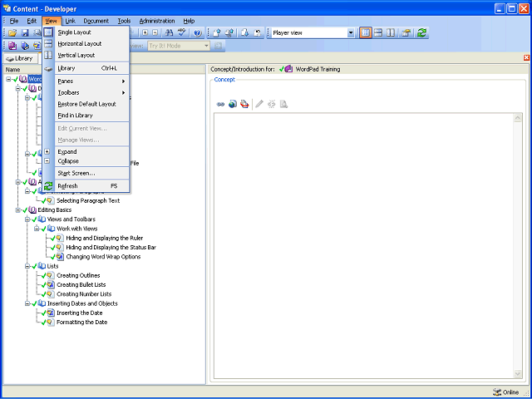Viewport: 532px width, 399px height.
Task: Click the Concept pane scrollbar down arrow
Action: (x=518, y=374)
